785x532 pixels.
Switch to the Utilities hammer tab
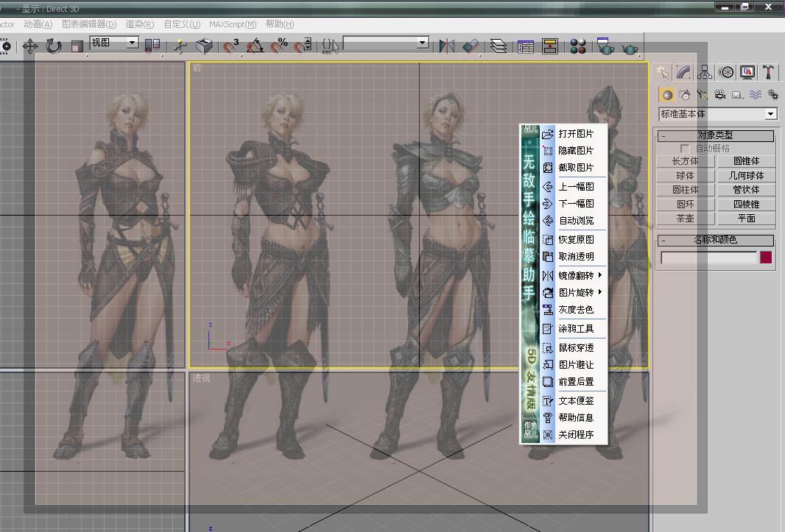tap(769, 73)
